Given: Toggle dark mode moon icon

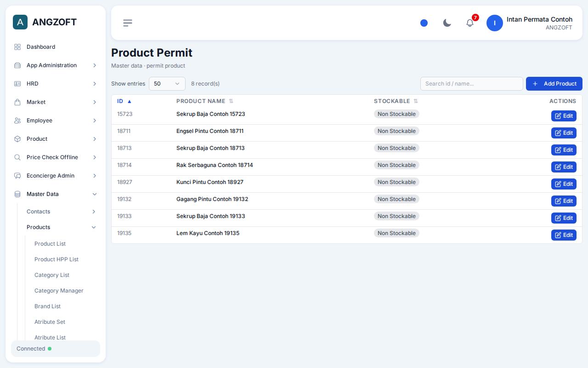Looking at the screenshot, I should click(x=447, y=23).
